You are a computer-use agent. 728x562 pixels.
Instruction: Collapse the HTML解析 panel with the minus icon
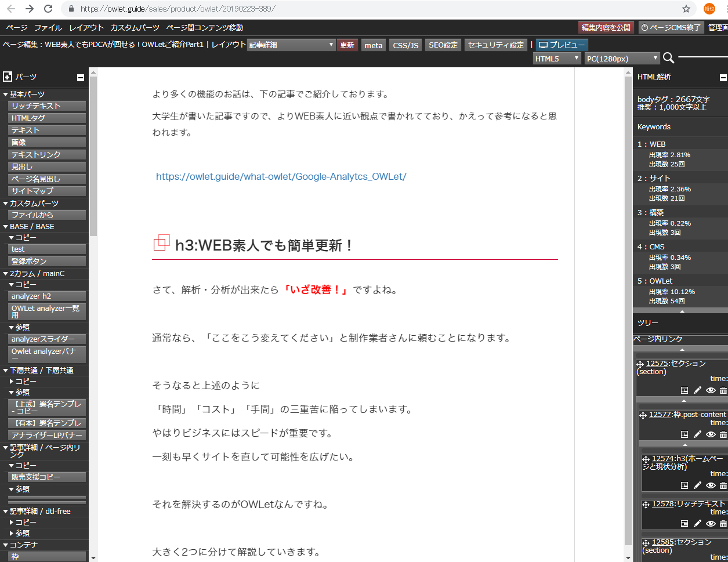coord(723,77)
